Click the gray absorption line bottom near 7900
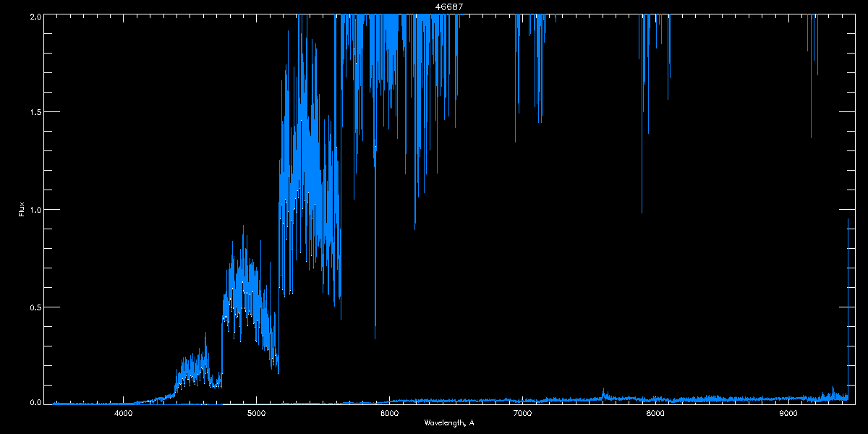The image size is (868, 434). [x=642, y=211]
